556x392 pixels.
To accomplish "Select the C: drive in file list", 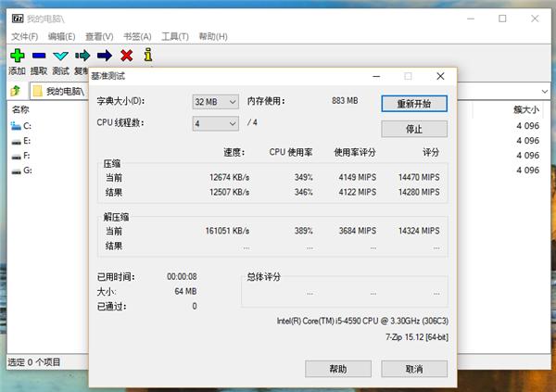I will point(26,125).
